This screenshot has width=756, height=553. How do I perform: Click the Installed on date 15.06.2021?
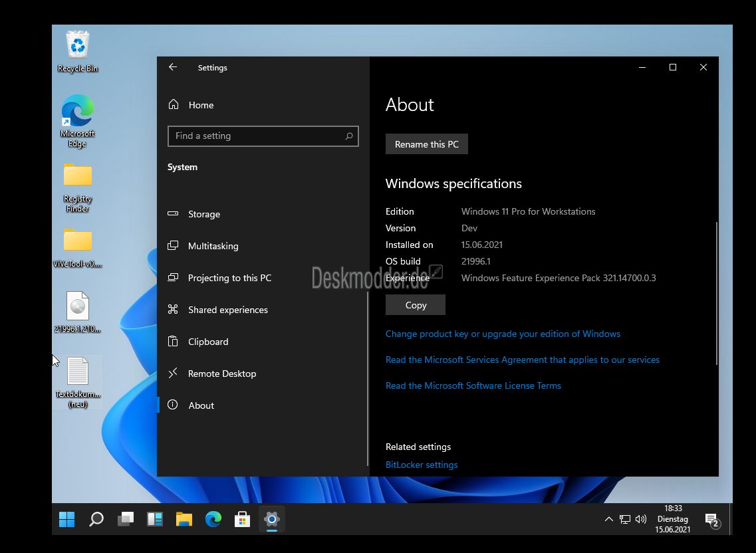click(481, 245)
